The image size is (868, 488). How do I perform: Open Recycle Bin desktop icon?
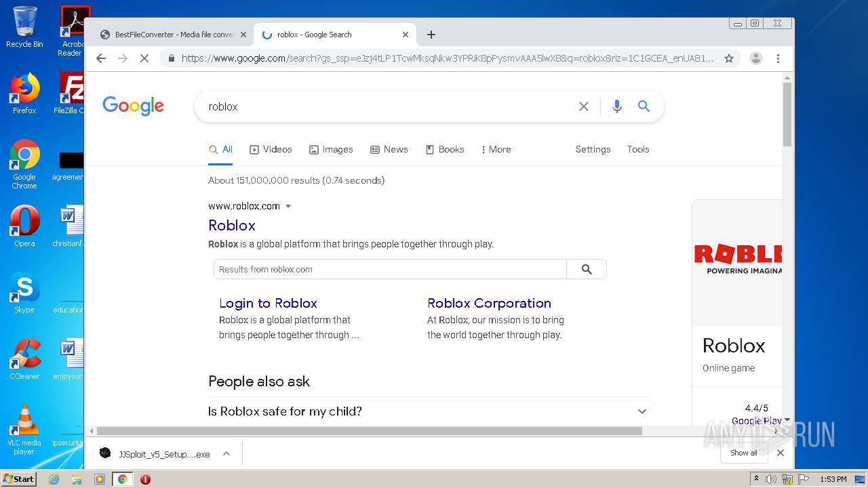(x=24, y=27)
